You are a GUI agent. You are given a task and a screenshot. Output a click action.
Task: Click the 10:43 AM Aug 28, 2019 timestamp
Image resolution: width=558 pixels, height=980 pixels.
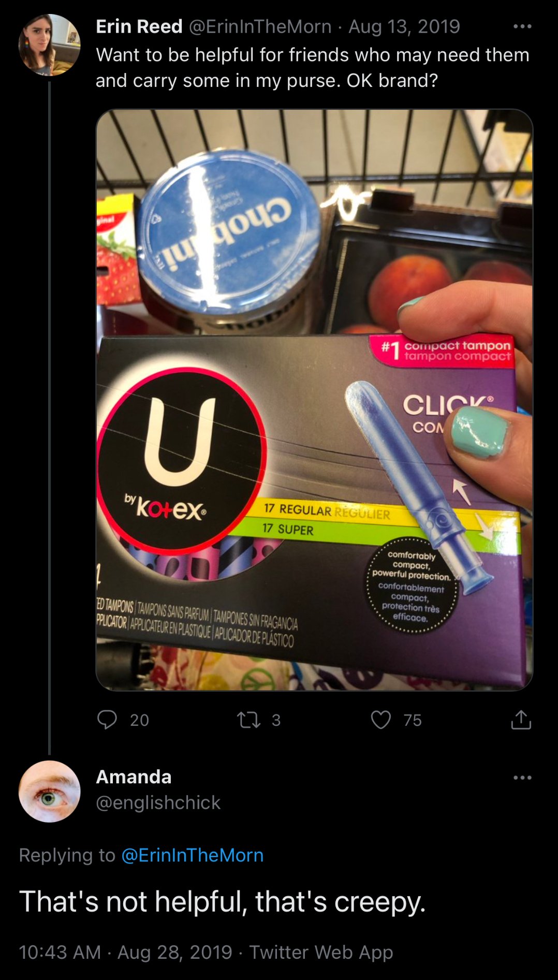coord(125,952)
